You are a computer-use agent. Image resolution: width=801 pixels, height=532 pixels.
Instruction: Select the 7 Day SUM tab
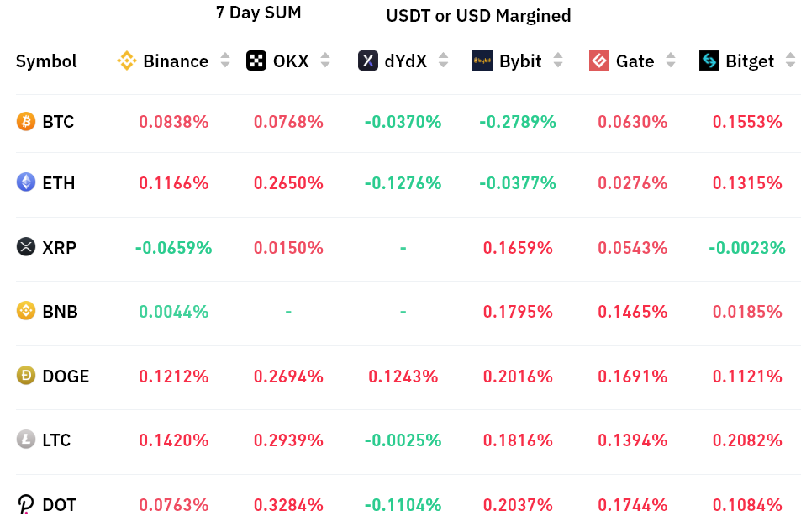click(x=258, y=13)
